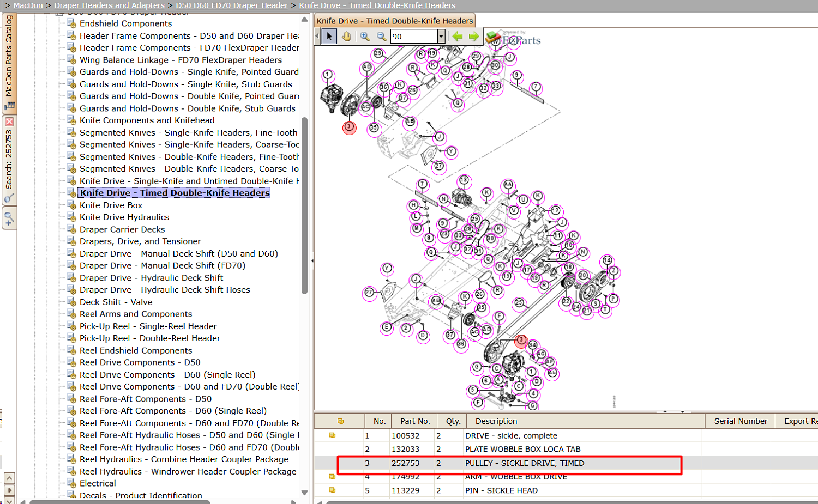Open Deck Shift - Valve entry
818x504 pixels.
(116, 302)
